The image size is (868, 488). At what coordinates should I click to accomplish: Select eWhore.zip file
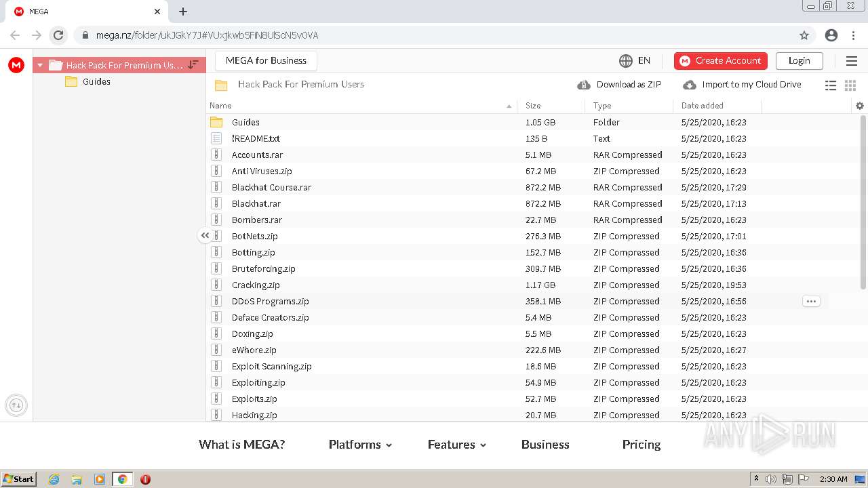[x=254, y=350]
